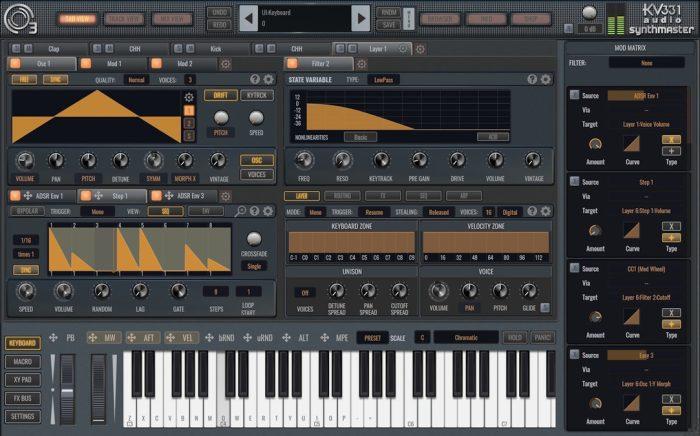Switch to MACRO page in left sidebar

[x=23, y=361]
